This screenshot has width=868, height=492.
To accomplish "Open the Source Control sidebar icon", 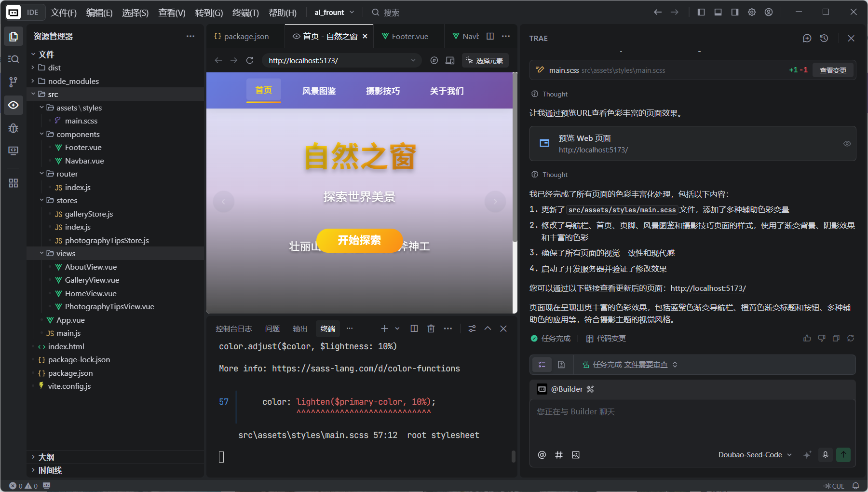I will 14,82.
